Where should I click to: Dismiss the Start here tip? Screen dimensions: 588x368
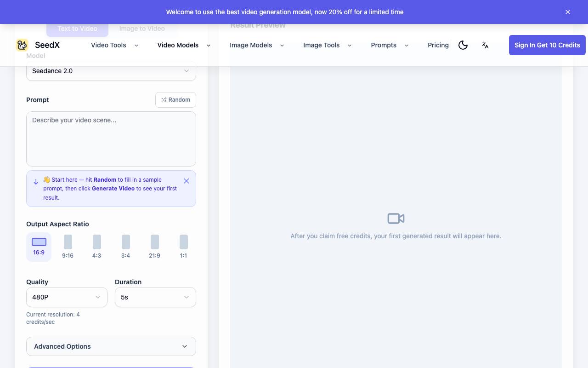point(187,181)
